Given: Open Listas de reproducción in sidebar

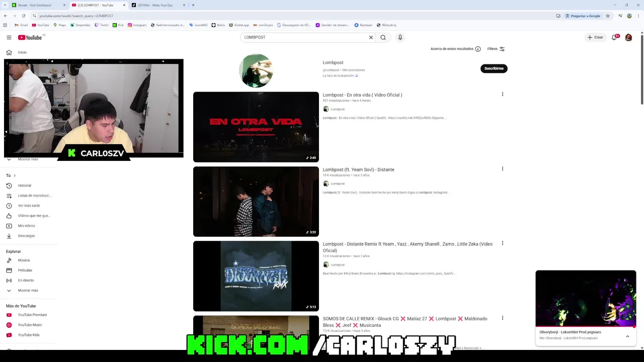Looking at the screenshot, I should click(29, 196).
